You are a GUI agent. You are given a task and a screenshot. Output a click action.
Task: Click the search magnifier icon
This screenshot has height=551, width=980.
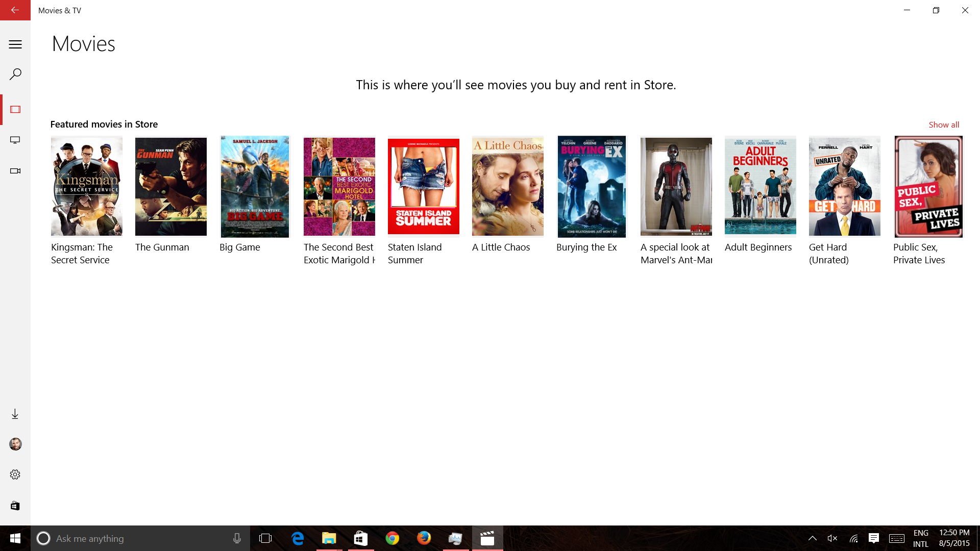coord(15,74)
